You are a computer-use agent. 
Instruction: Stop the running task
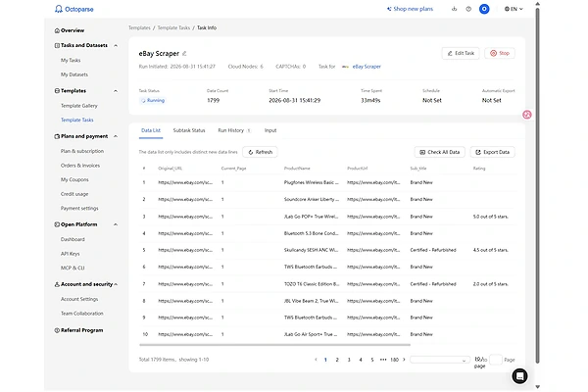500,53
